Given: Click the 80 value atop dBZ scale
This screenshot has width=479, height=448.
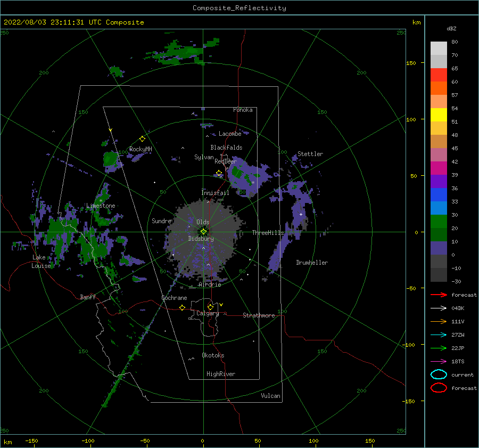Looking at the screenshot, I should tap(455, 42).
